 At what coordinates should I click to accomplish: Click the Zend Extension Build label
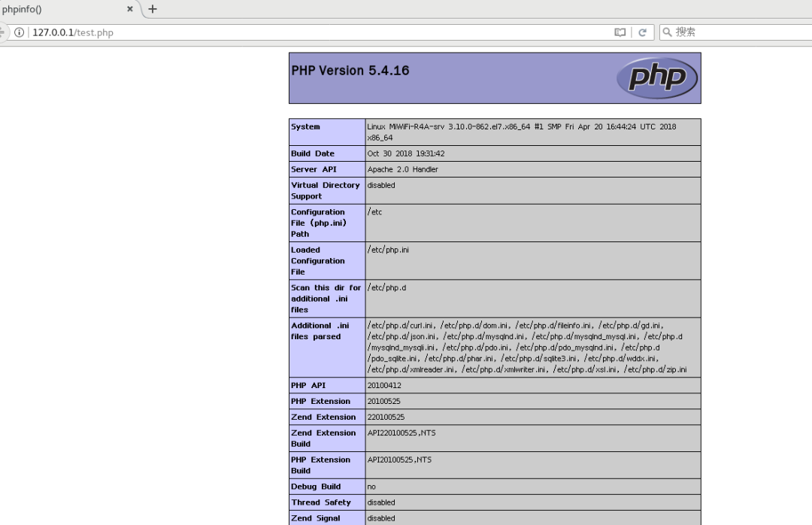323,439
